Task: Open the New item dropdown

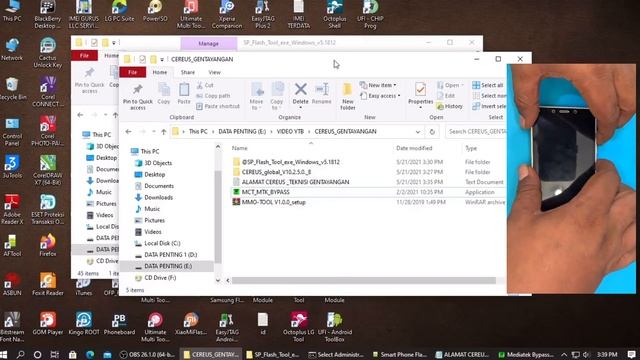Action: tap(378, 85)
